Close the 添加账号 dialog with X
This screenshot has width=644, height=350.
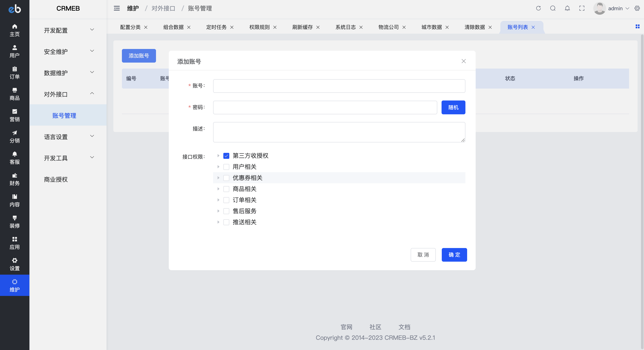coord(464,61)
